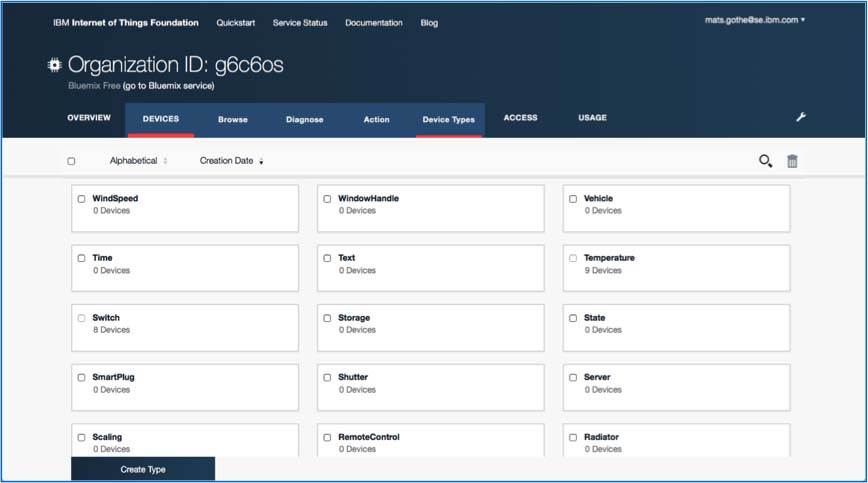Open the RemoteControl device type name
868x483 pixels.
[369, 437]
